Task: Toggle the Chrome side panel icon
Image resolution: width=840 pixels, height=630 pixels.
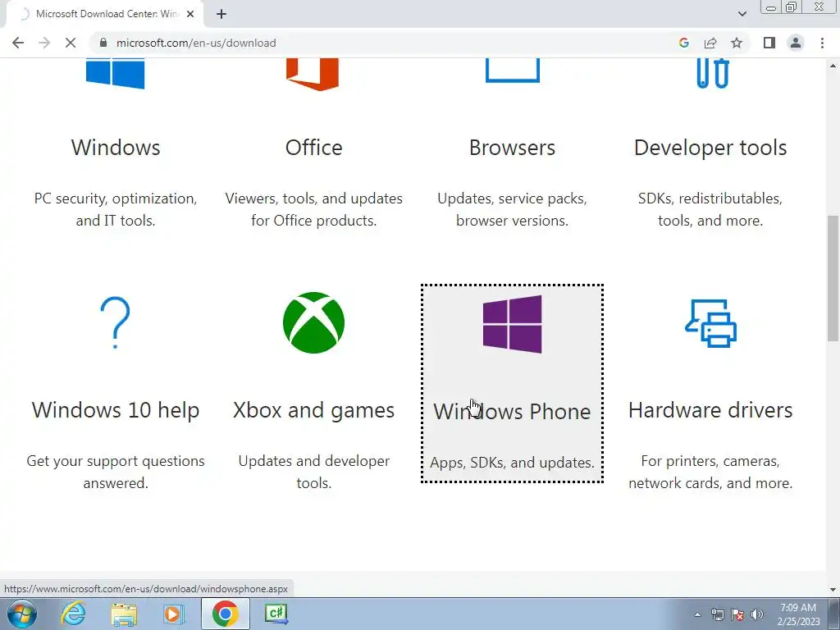Action: pos(769,43)
